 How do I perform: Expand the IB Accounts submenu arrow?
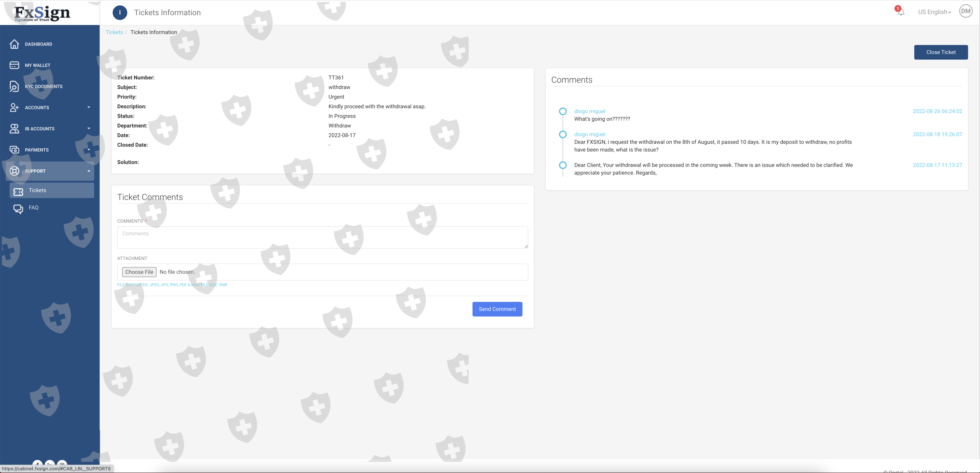coord(89,129)
